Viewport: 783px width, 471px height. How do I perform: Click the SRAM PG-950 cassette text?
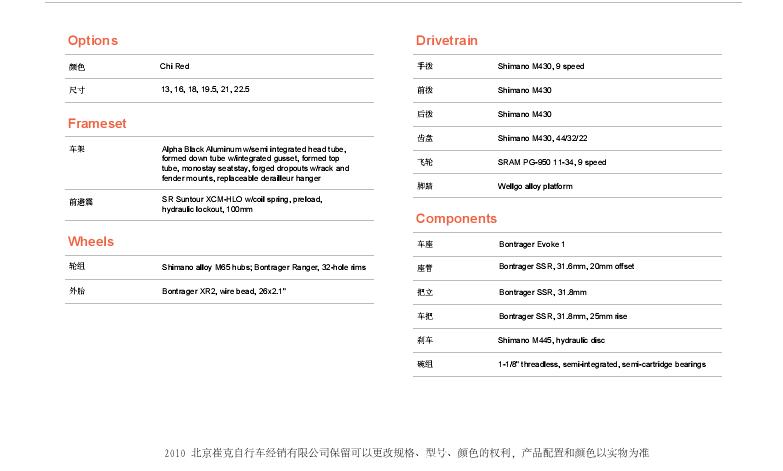[552, 162]
